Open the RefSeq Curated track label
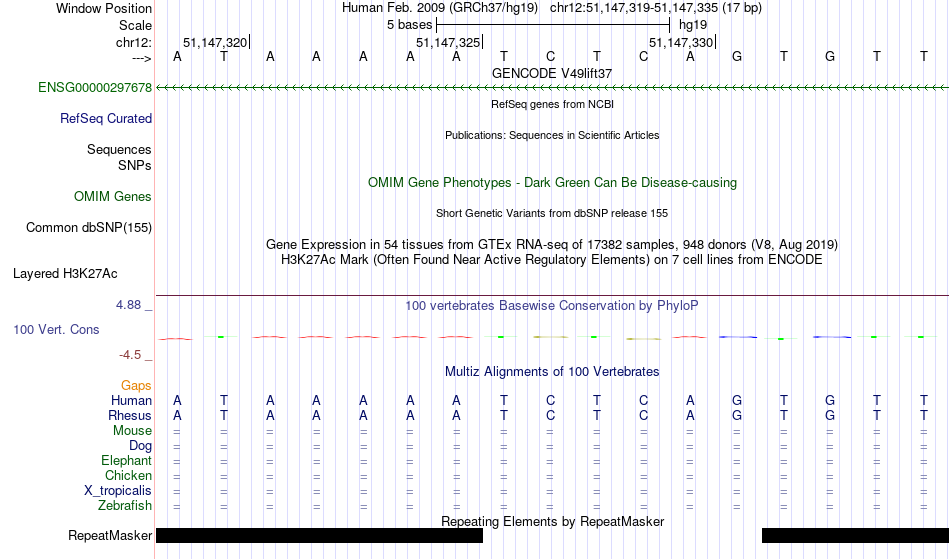The height and width of the screenshot is (559, 950). (x=106, y=118)
